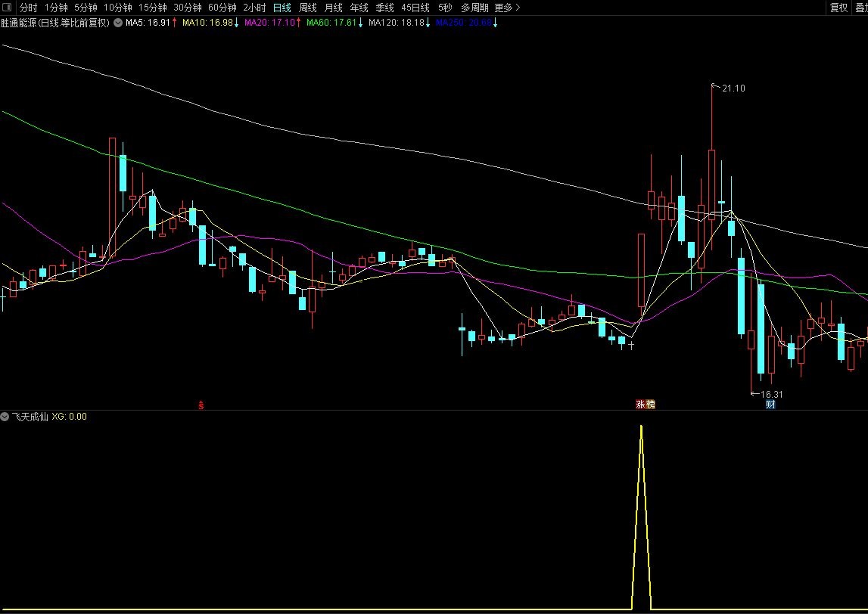Click the red S marker icon

tap(201, 405)
